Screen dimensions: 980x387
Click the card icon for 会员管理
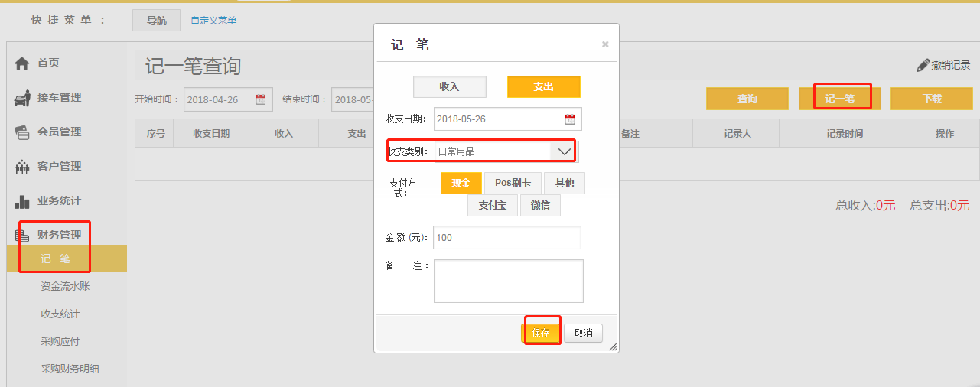pyautogui.click(x=22, y=132)
